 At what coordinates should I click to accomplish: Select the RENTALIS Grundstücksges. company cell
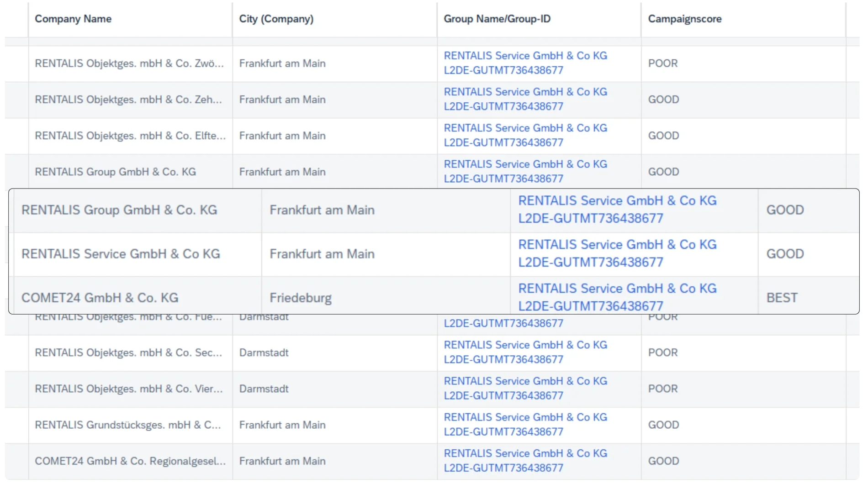coord(128,425)
